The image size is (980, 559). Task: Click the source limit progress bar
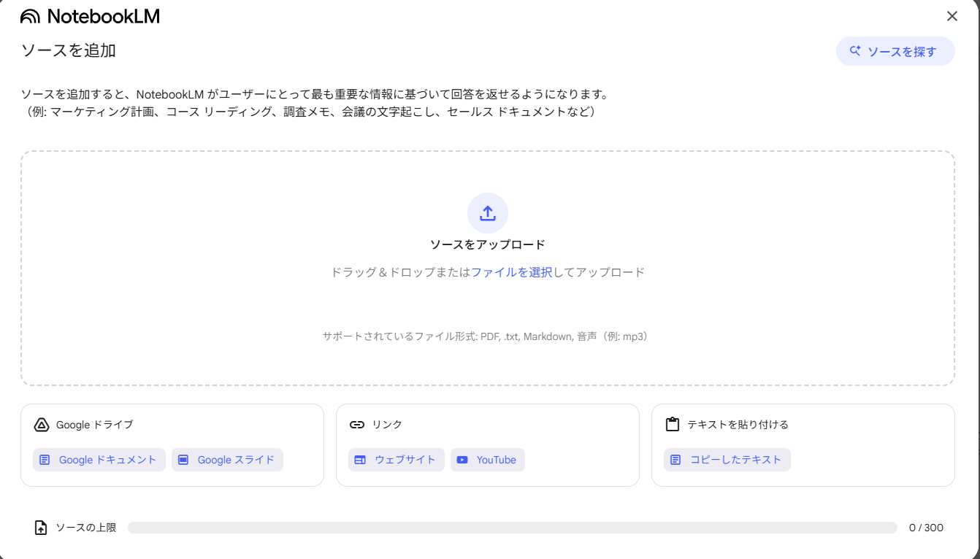coord(513,528)
